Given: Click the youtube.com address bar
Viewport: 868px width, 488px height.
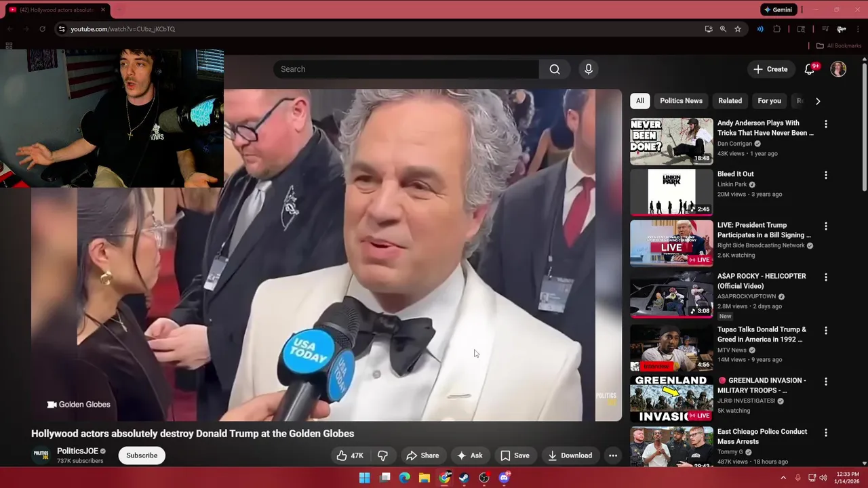Looking at the screenshot, I should pyautogui.click(x=380, y=29).
